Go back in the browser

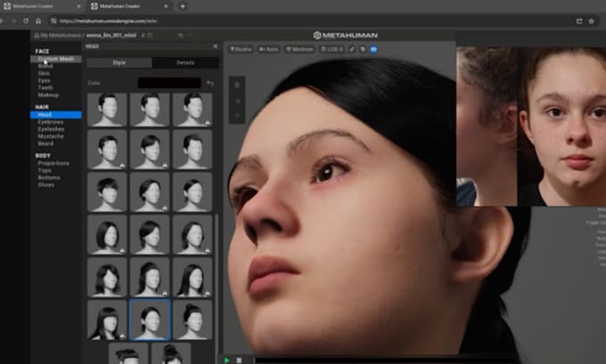tap(2, 20)
